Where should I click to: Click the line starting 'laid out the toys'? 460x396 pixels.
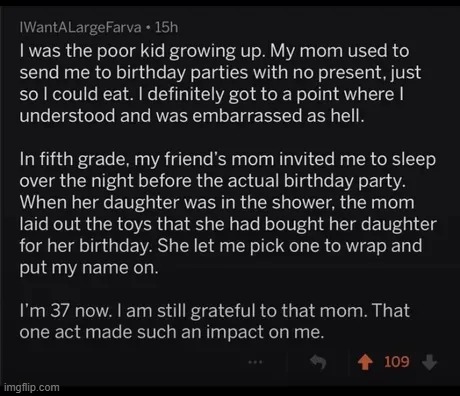pos(228,225)
